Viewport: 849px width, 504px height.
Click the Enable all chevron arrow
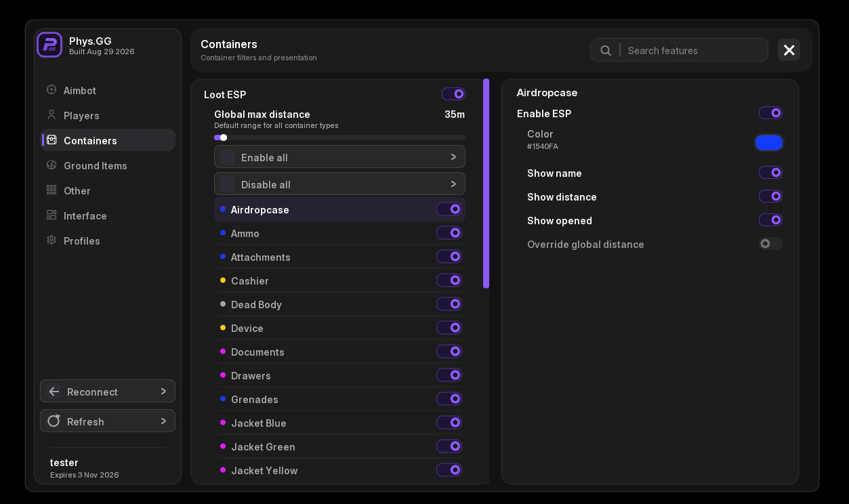click(x=453, y=157)
